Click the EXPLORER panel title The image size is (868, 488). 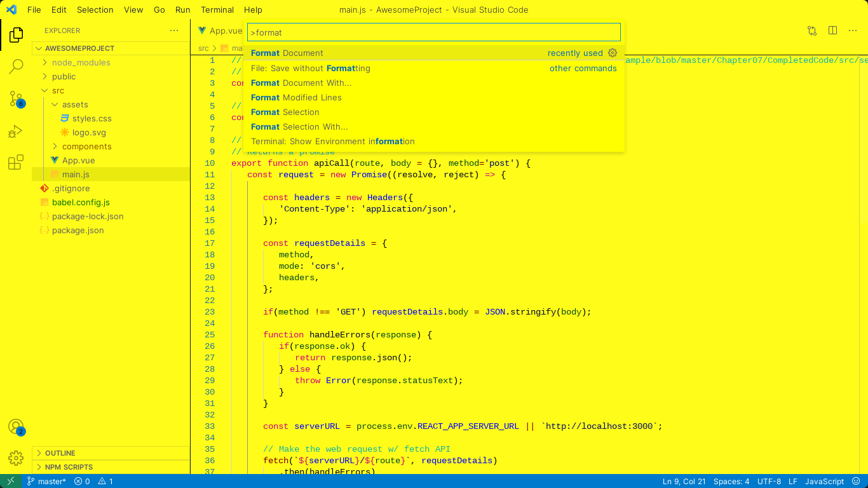tap(62, 30)
